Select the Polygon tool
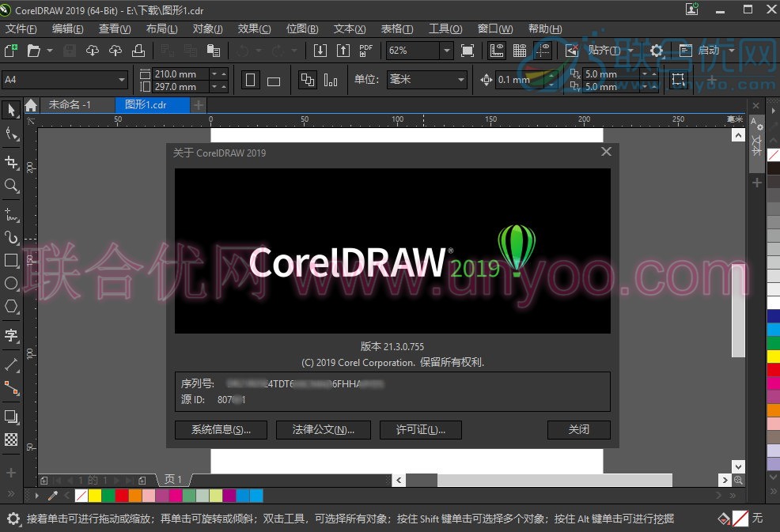 coord(11,306)
